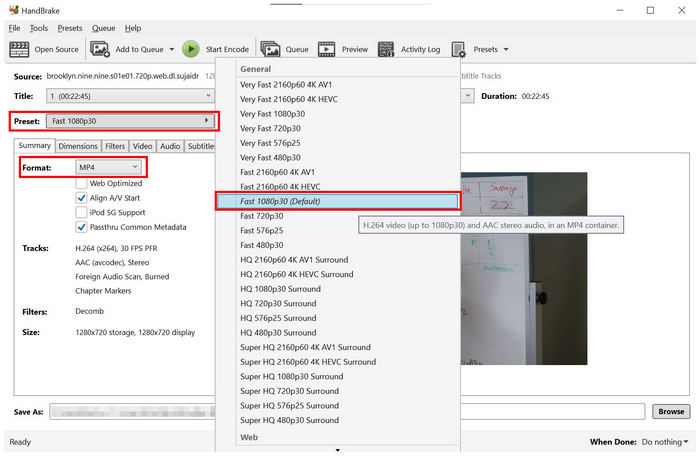The image size is (700, 456).
Task: Open the Presets menu in menu bar
Action: pyautogui.click(x=70, y=28)
